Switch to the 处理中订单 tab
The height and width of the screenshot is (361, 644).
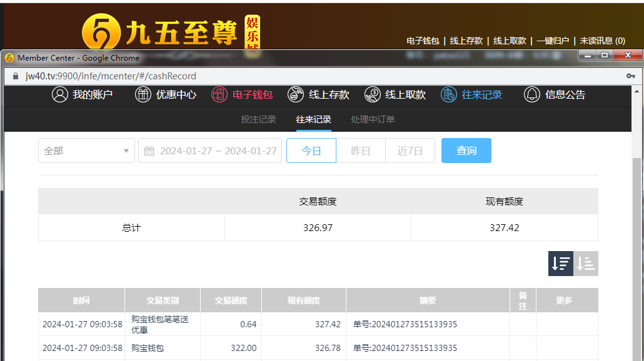[x=373, y=119]
